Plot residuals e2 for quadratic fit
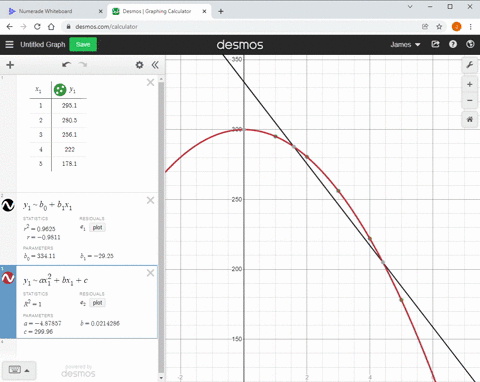This screenshot has height=382, width=480. (x=97, y=303)
